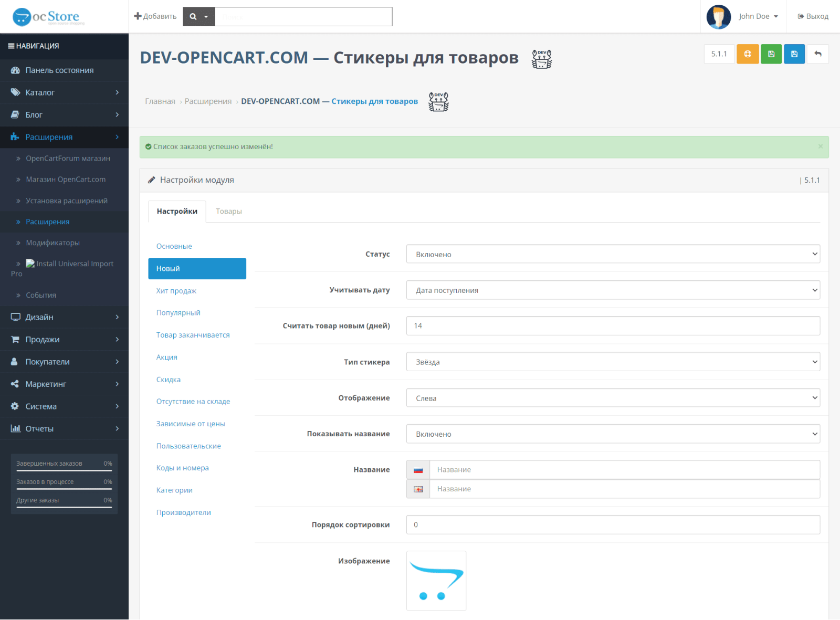Screen dimensions: 840x620
Task: Open the Отсутствие на складе section
Action: coord(197,402)
